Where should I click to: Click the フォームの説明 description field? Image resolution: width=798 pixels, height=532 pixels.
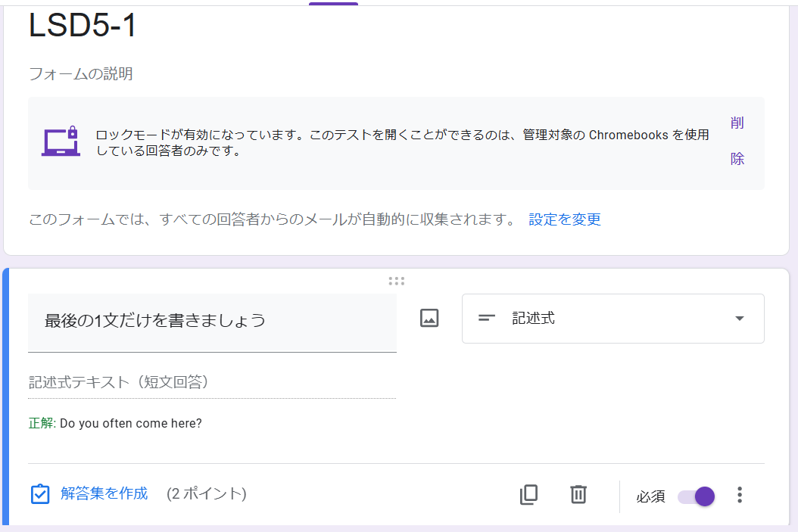click(x=81, y=73)
